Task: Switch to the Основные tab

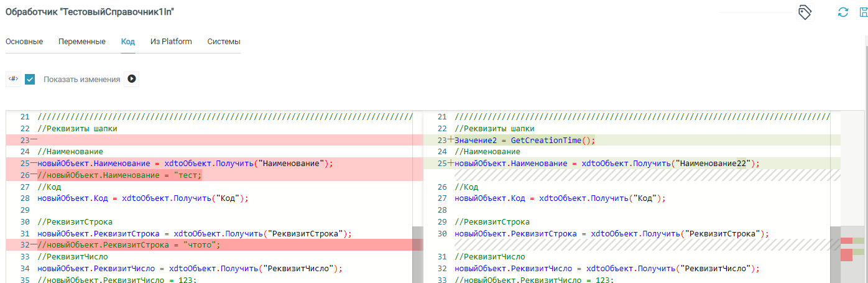Action: [x=24, y=42]
